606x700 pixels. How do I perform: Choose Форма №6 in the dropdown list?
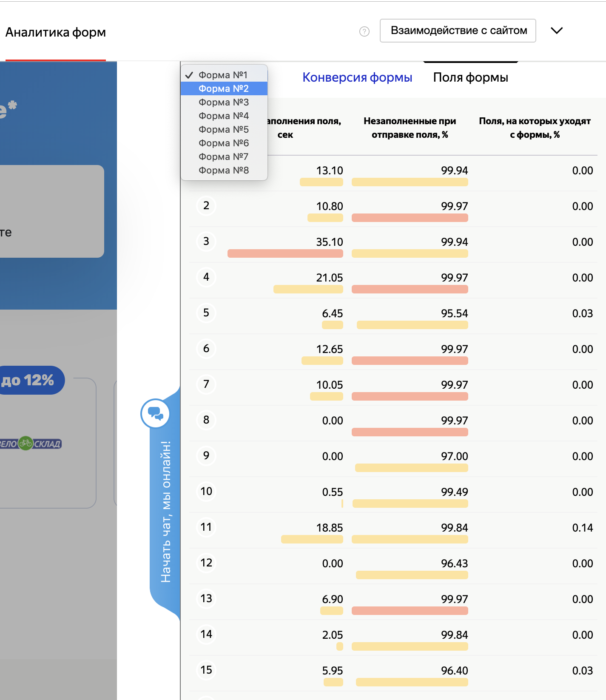[x=224, y=143]
